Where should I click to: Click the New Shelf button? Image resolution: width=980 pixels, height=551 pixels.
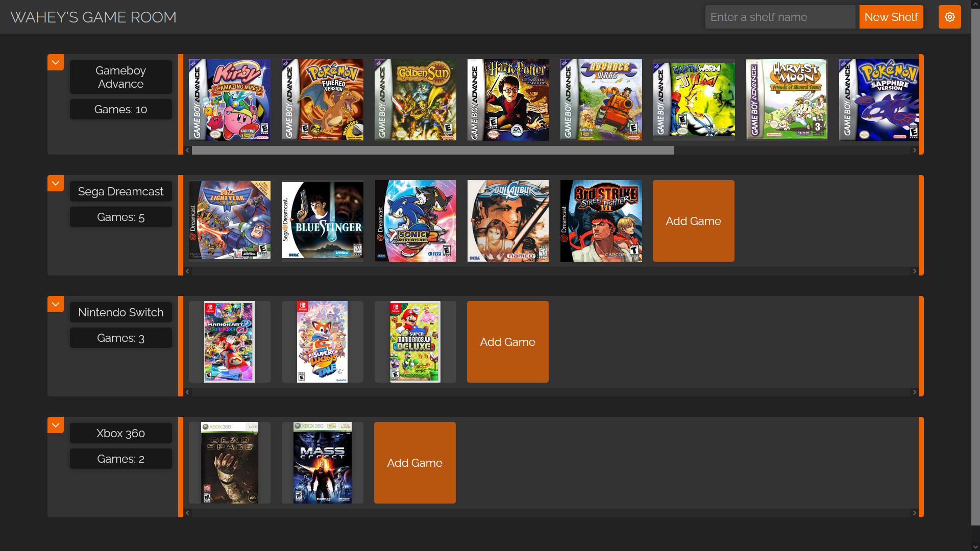(891, 17)
